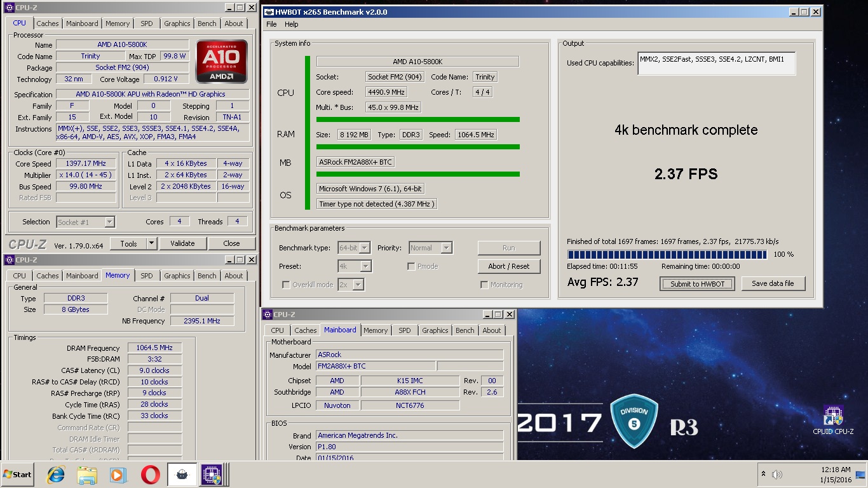Click CAS# Latency 9.0 clocks value
868x488 pixels.
click(x=154, y=370)
